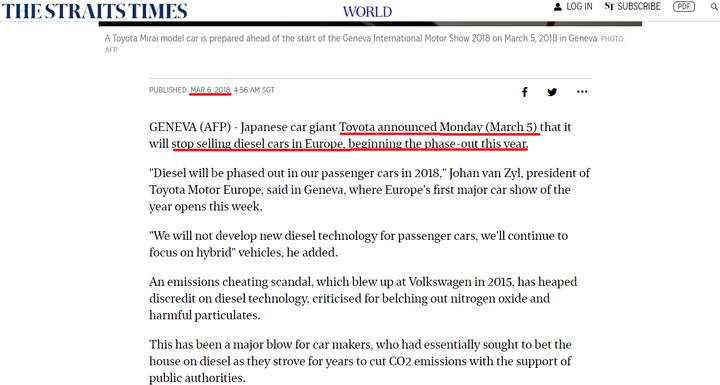Screen dimensions: 720x385
Task: Click the user profile icon beside LOG IN
Action: pyautogui.click(x=557, y=6)
